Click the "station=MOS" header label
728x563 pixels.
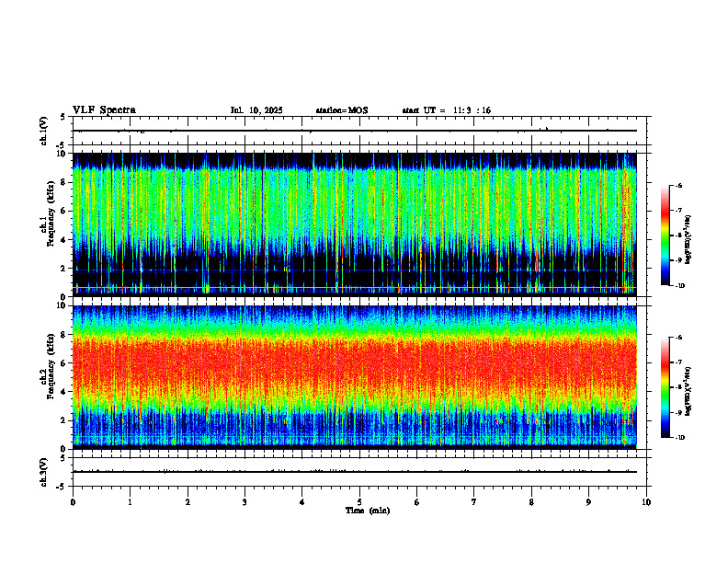point(342,110)
